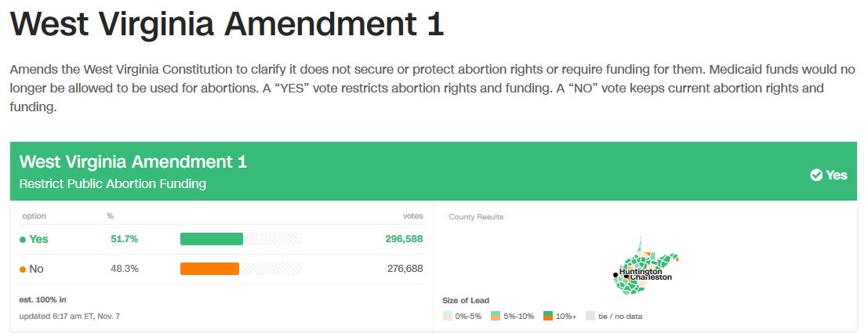Click the 0%-5% lead legend swatch
The width and height of the screenshot is (868, 333).
click(448, 317)
